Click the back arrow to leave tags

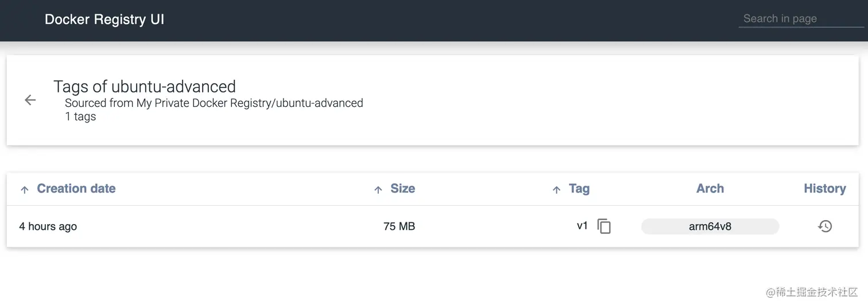[x=30, y=100]
